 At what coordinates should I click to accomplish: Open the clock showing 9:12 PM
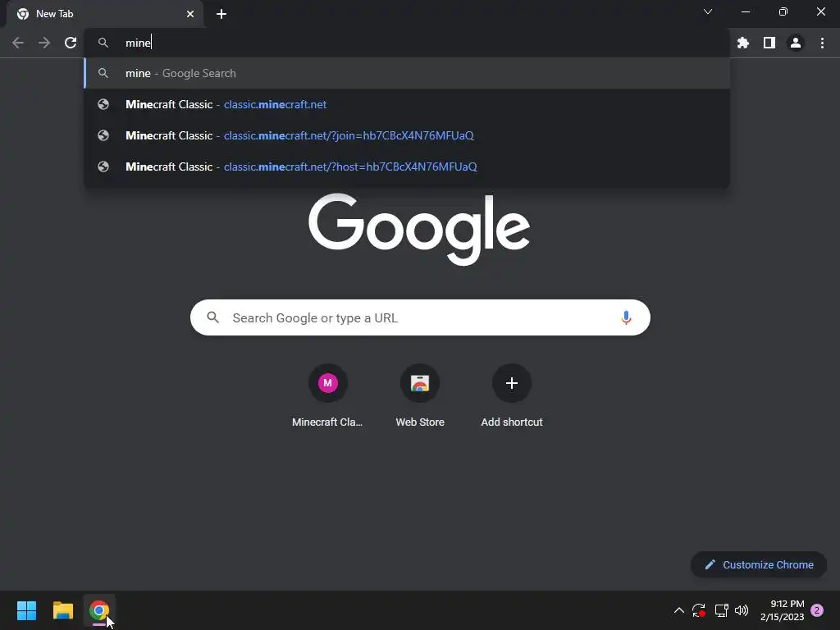coord(782,610)
